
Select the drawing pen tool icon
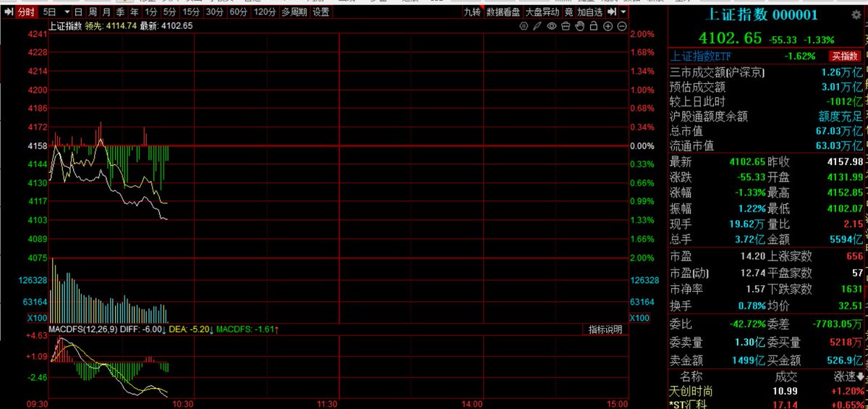pyautogui.click(x=536, y=26)
